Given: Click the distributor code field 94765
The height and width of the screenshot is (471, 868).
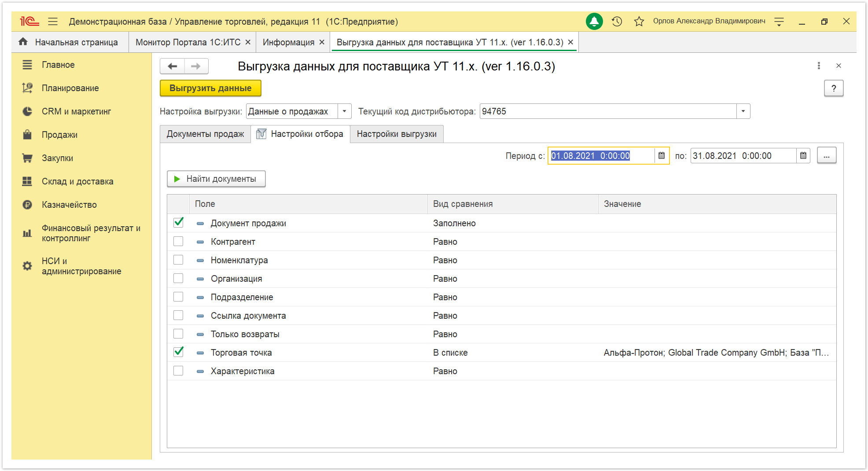Looking at the screenshot, I should (608, 111).
